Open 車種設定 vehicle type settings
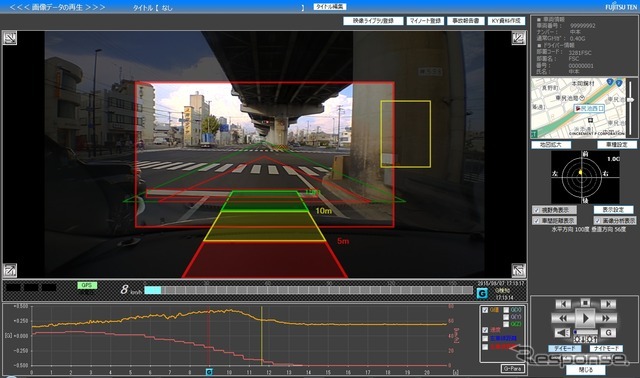The image size is (640, 378). click(616, 145)
